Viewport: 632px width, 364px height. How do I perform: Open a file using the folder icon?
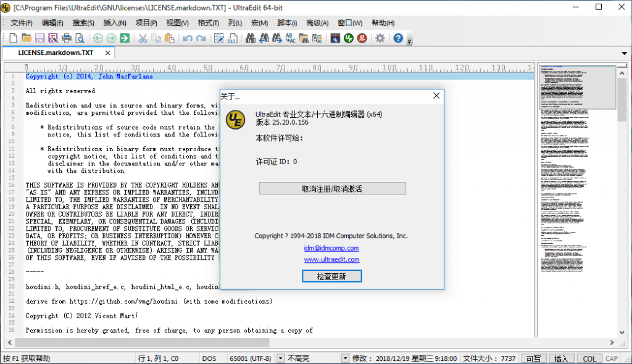pos(27,38)
